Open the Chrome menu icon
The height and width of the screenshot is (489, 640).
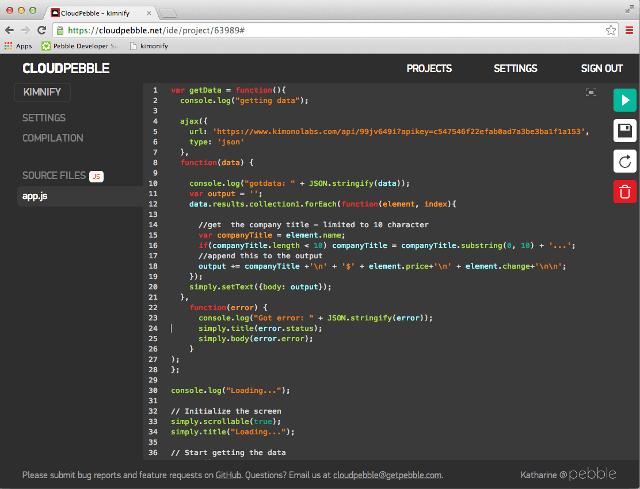(x=627, y=30)
